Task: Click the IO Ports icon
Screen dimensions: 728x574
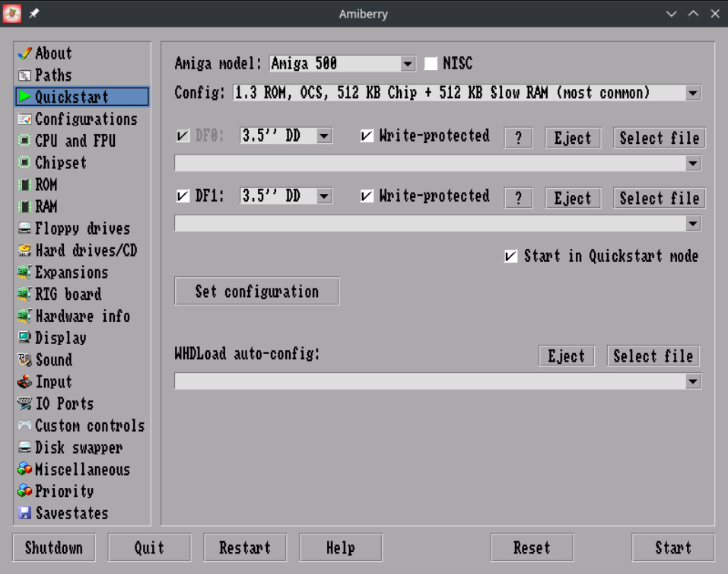Action: click(x=24, y=403)
